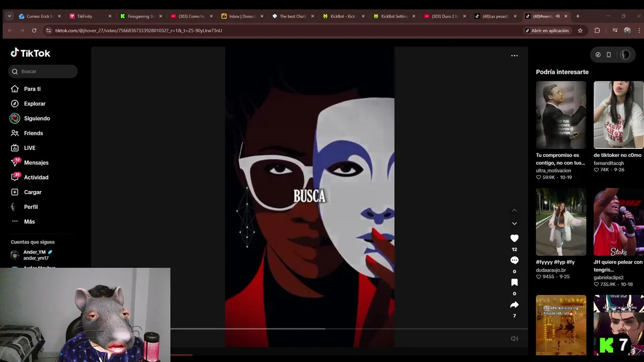Seek on the video progress bar
The height and width of the screenshot is (362, 644).
coord(349,329)
